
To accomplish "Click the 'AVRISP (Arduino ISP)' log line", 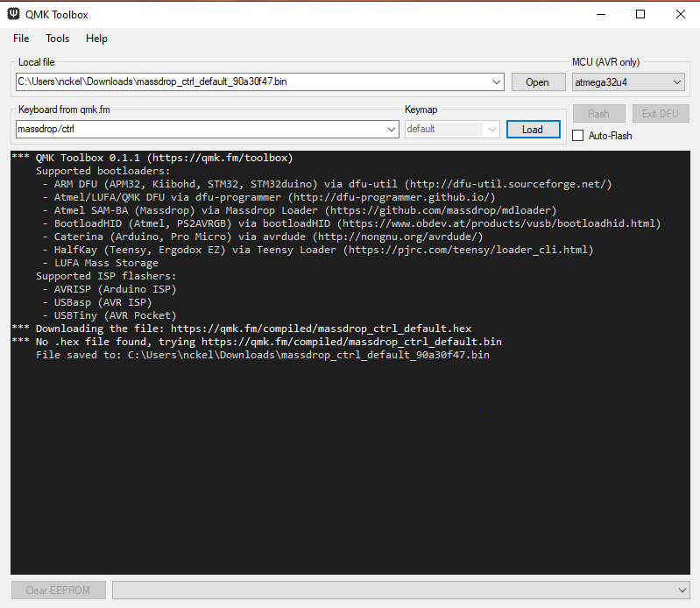I will coord(110,289).
